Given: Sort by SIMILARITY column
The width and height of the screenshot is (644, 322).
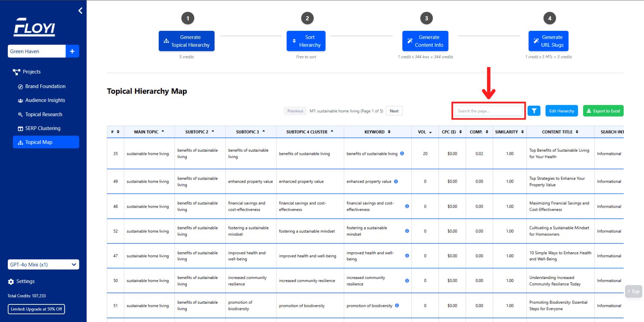Looking at the screenshot, I should [x=510, y=132].
